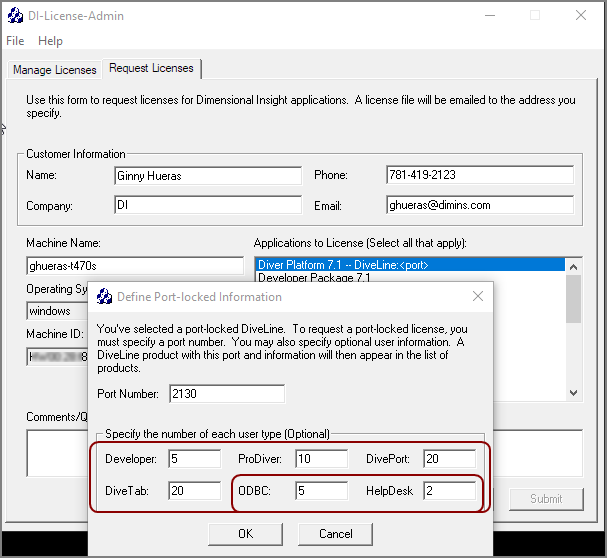
Task: Click the DiveTab user count field
Action: (x=195, y=491)
